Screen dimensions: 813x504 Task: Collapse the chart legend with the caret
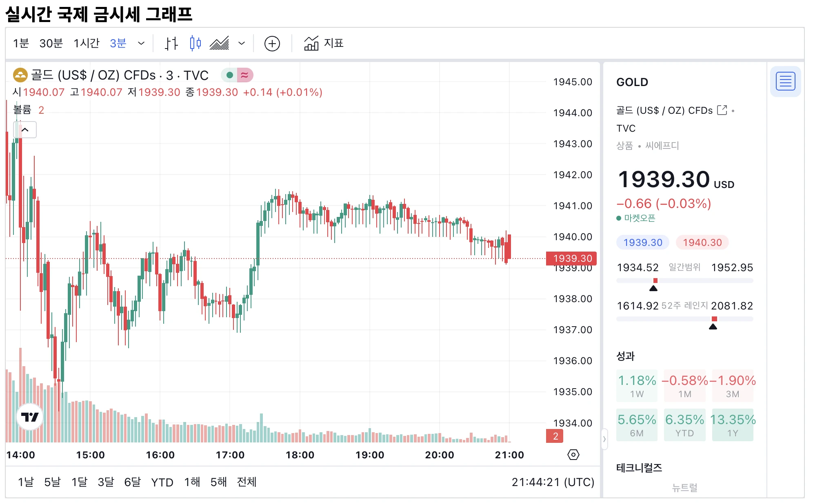click(x=25, y=130)
